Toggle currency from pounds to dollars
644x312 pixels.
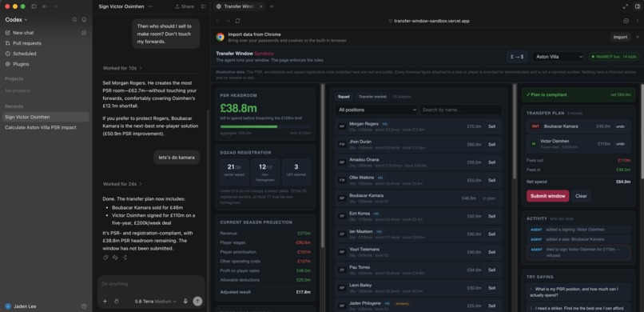click(x=517, y=57)
